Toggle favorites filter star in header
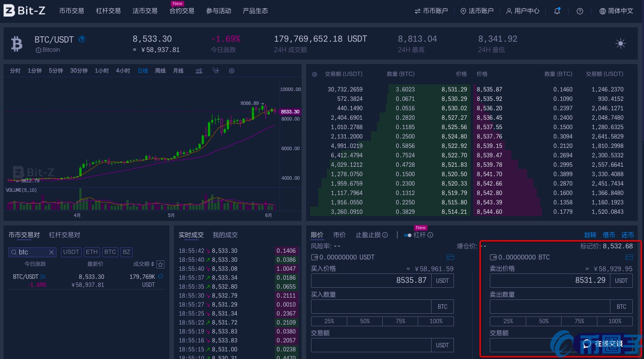 click(x=160, y=264)
